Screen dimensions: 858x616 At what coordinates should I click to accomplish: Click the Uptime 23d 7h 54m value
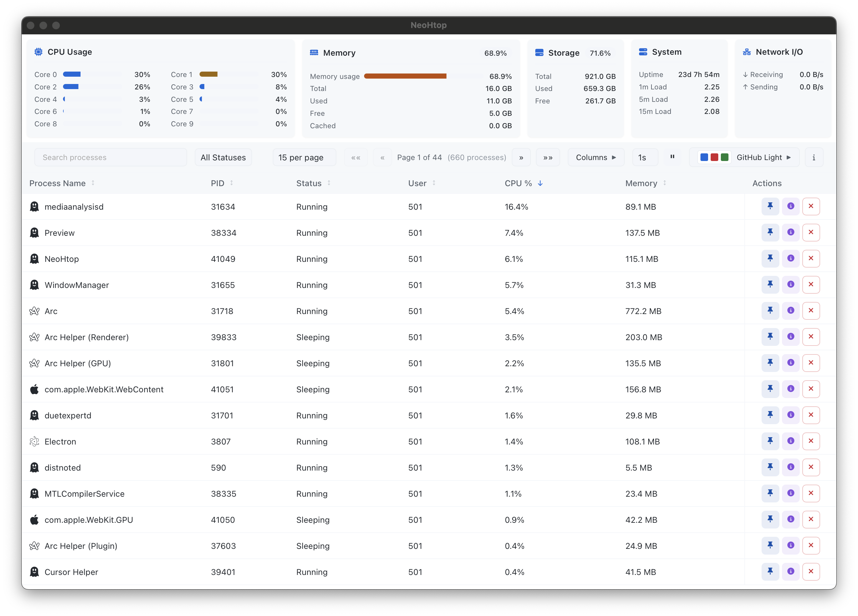pos(699,74)
